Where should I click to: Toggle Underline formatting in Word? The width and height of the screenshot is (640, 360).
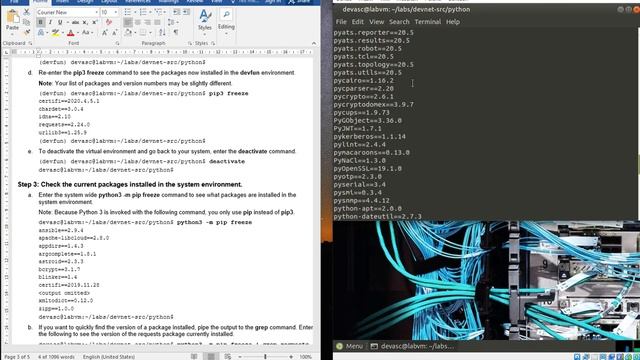coord(60,22)
